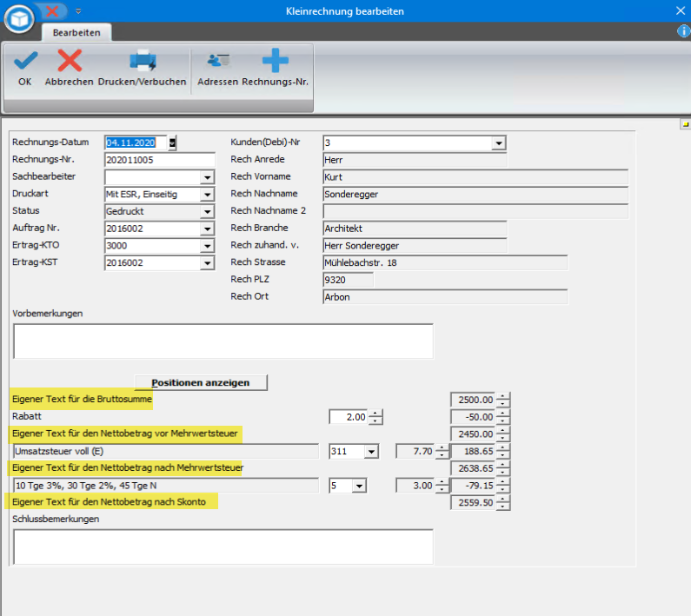Expand the Druckart dropdown

click(x=207, y=195)
